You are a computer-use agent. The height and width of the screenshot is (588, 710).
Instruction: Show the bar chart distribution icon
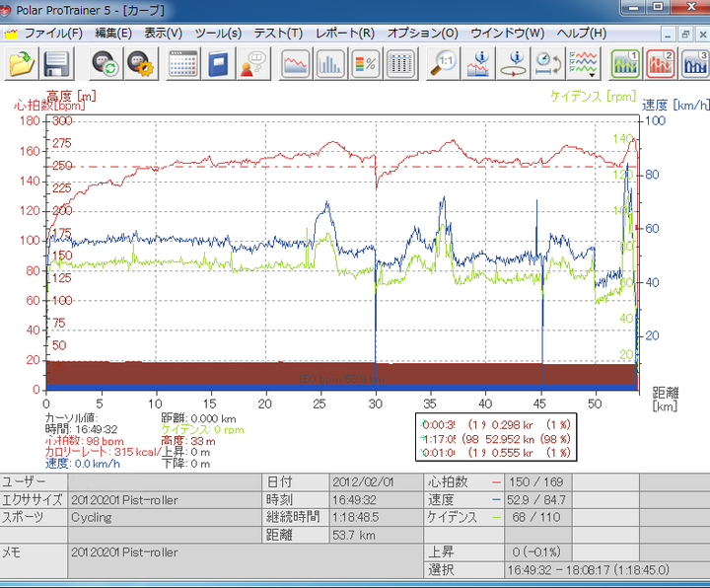point(329,65)
